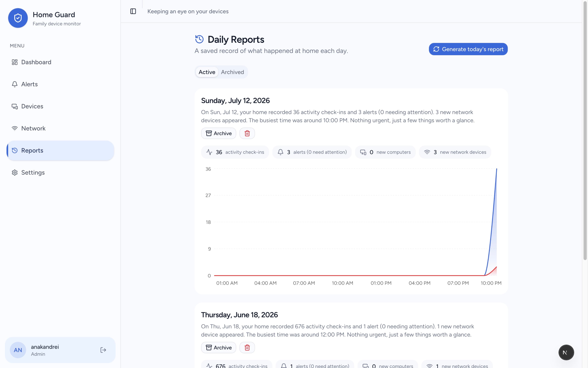Image resolution: width=588 pixels, height=368 pixels.
Task: Open Settings from the menu
Action: point(60,172)
